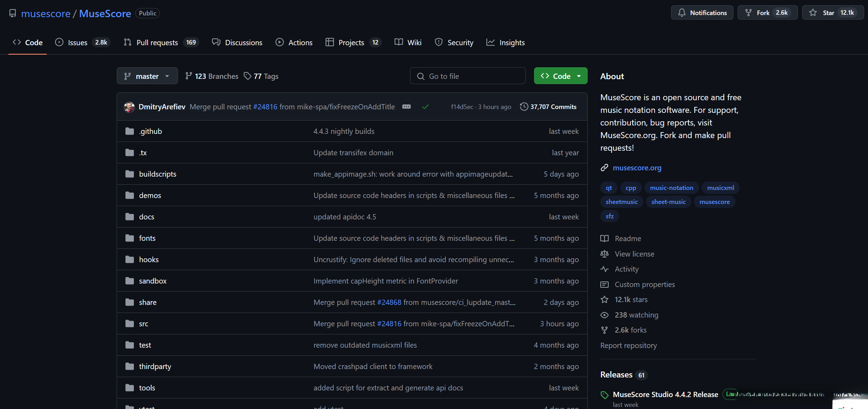Open DmitryArefiev's avatar profile picture

[x=129, y=107]
